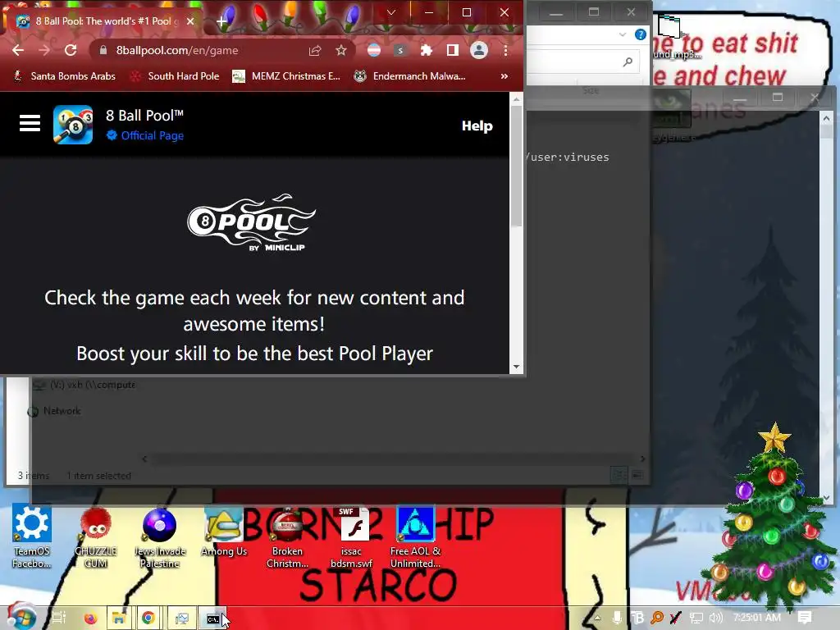Screen dimensions: 840x630
Task: Open the Action Center notifications
Action: coord(804,618)
